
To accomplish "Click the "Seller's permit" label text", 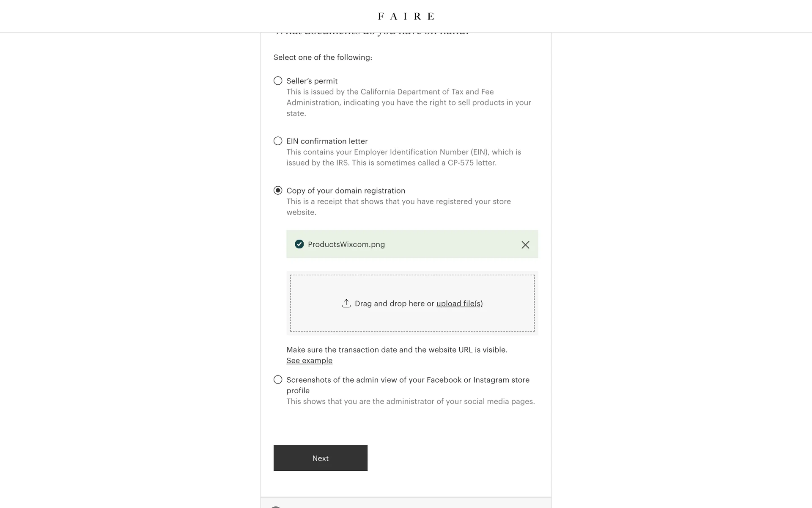I will 312,81.
